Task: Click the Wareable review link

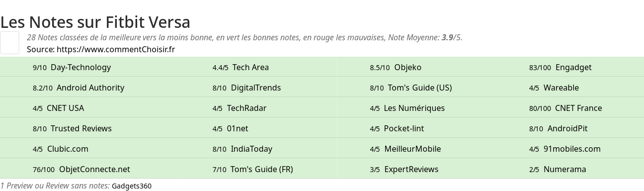Action: (x=561, y=88)
